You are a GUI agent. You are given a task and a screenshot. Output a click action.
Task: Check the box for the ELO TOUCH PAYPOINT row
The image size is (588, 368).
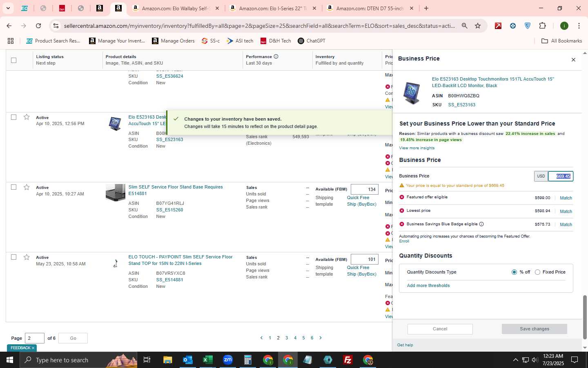13,257
